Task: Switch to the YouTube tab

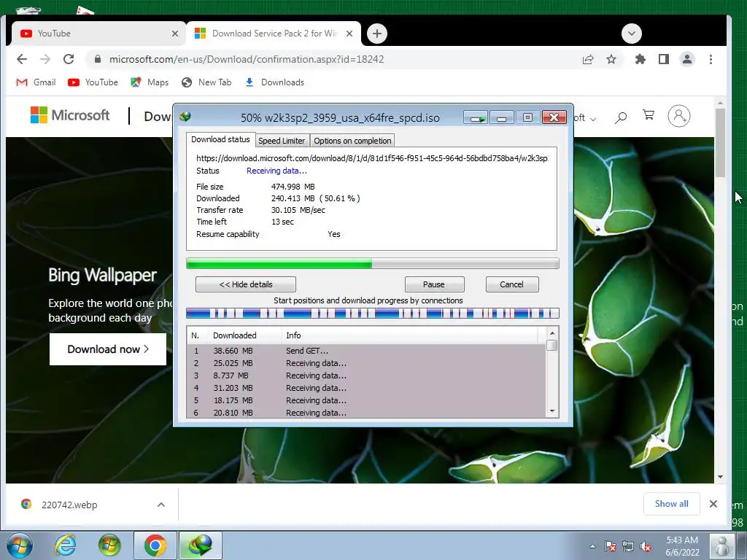Action: pos(96,34)
